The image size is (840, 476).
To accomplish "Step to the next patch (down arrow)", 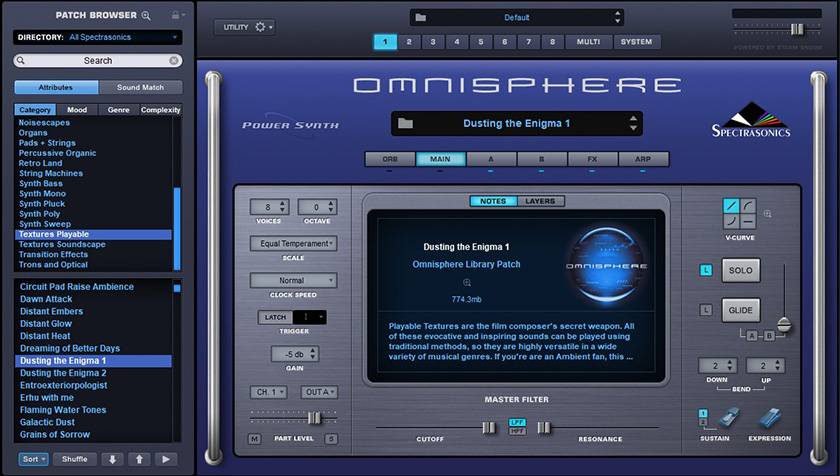I will [x=112, y=459].
